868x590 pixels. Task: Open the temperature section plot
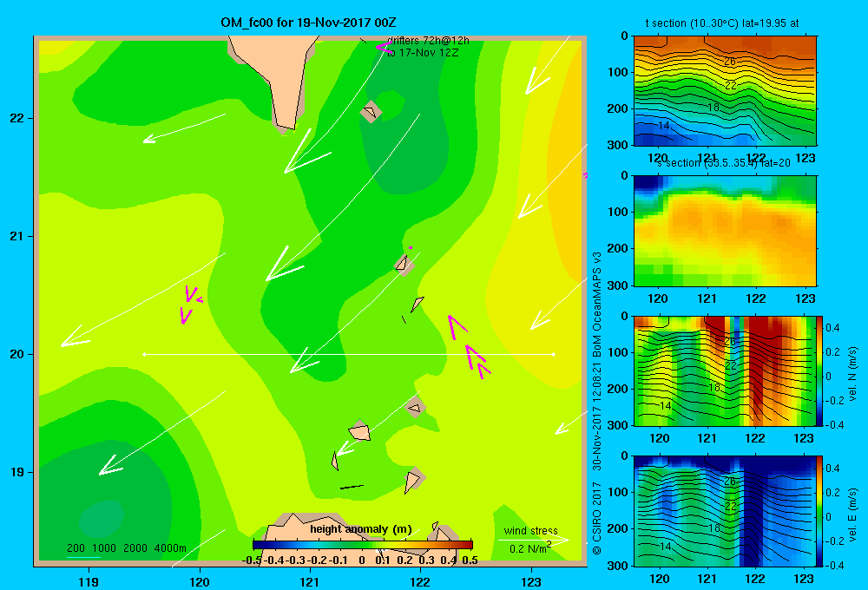point(725,91)
